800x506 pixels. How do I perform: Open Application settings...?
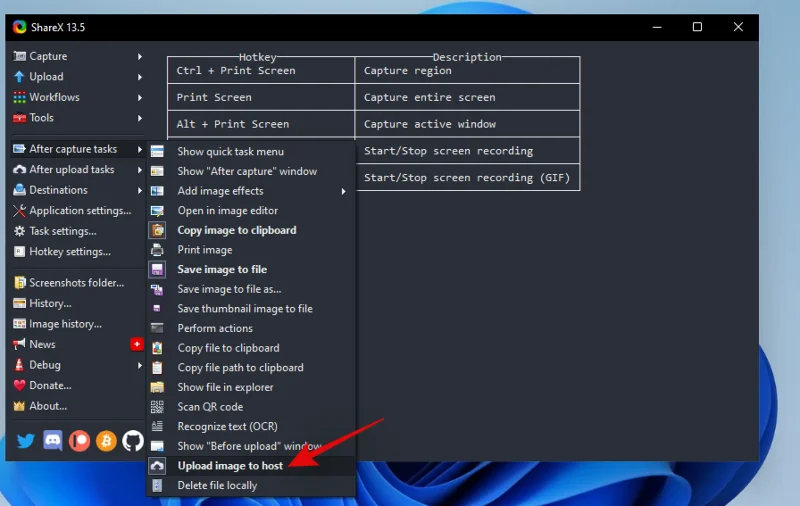[78, 211]
